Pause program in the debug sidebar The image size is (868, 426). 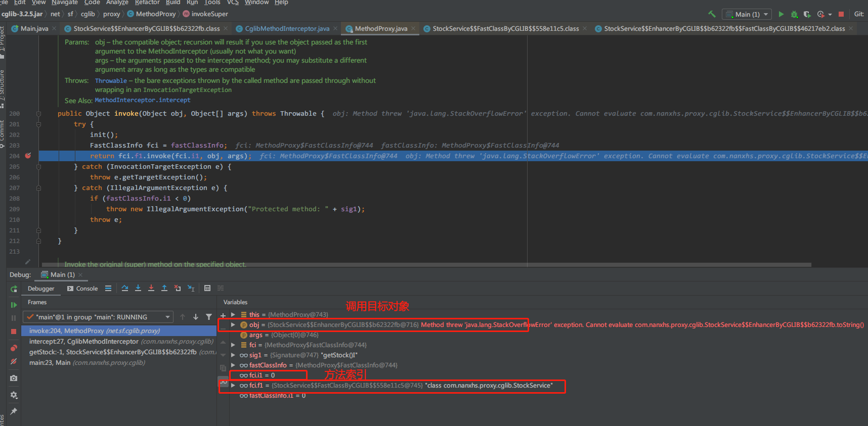point(14,318)
